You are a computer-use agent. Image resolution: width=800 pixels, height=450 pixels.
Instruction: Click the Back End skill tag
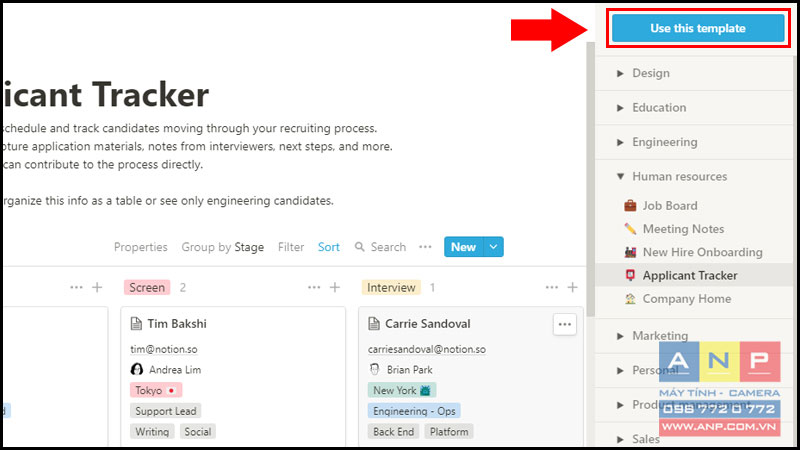click(393, 432)
